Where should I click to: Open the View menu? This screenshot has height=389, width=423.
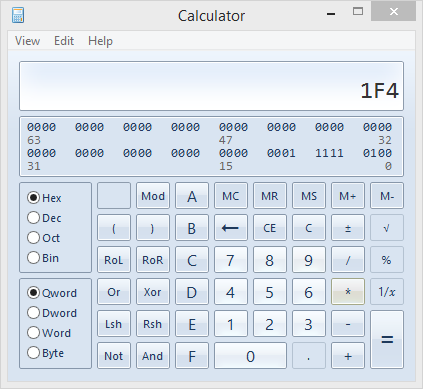[x=27, y=41]
